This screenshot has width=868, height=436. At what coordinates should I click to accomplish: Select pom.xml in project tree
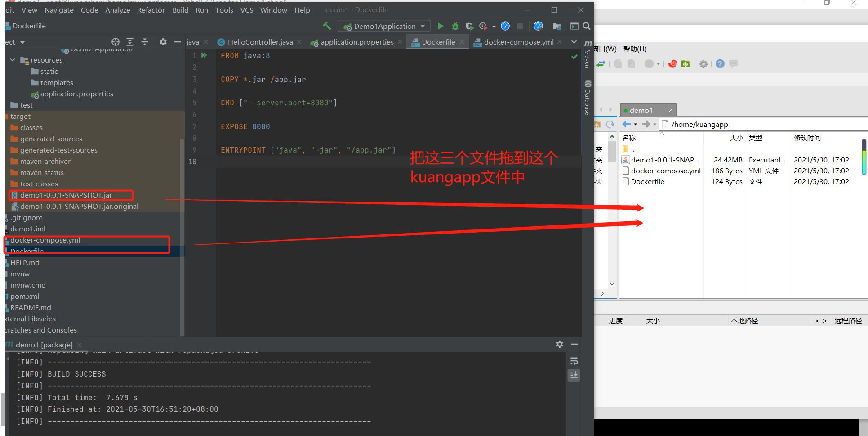[x=25, y=296]
